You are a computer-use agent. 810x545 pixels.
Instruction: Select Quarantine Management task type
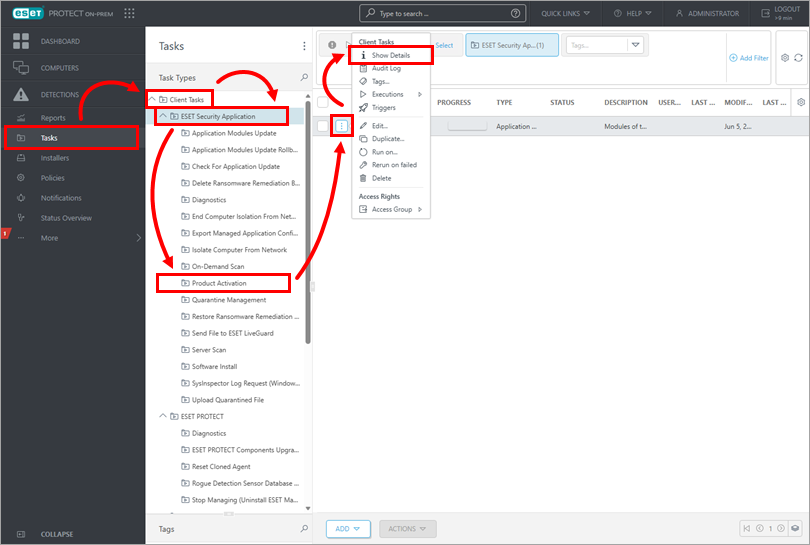tap(229, 300)
